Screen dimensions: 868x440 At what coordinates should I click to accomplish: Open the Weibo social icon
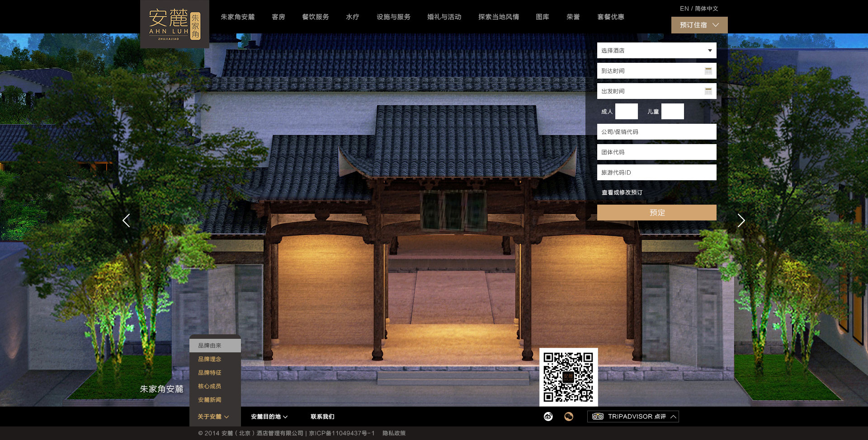point(548,417)
